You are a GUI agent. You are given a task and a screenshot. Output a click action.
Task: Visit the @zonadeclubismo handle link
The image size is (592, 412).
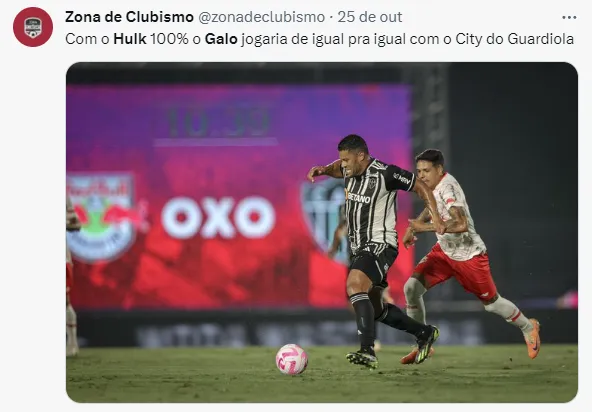pos(261,17)
